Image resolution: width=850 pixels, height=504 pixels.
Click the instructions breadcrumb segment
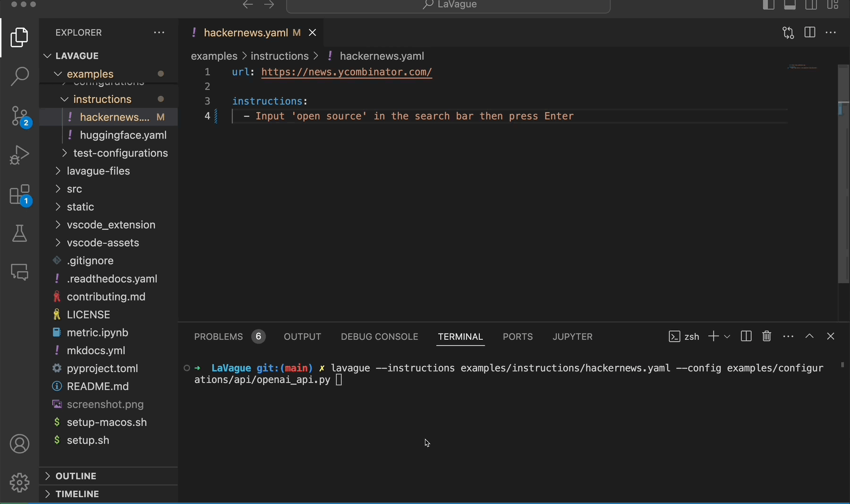click(x=280, y=56)
